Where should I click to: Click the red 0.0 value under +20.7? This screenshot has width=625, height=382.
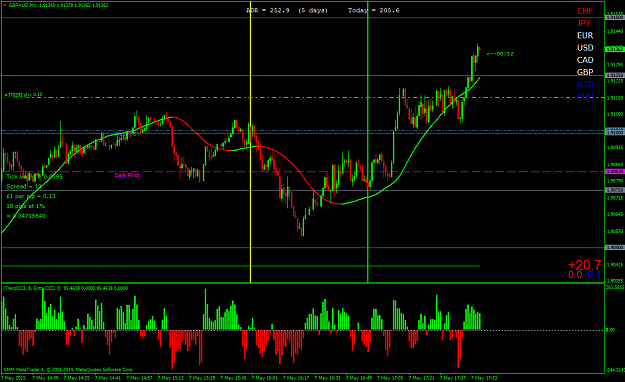click(575, 275)
